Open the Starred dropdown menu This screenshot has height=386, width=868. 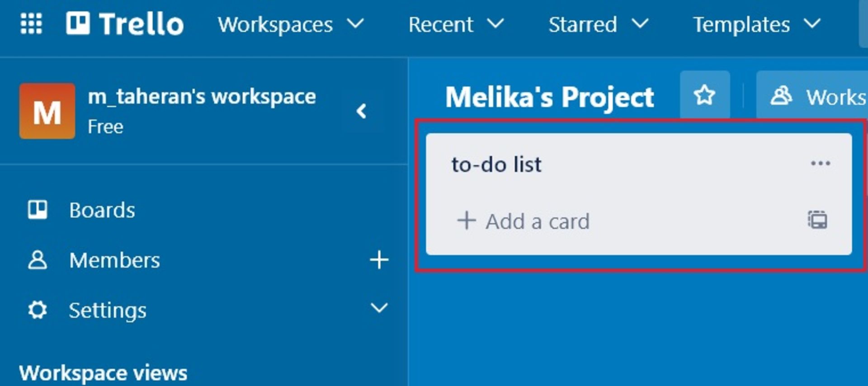[598, 24]
